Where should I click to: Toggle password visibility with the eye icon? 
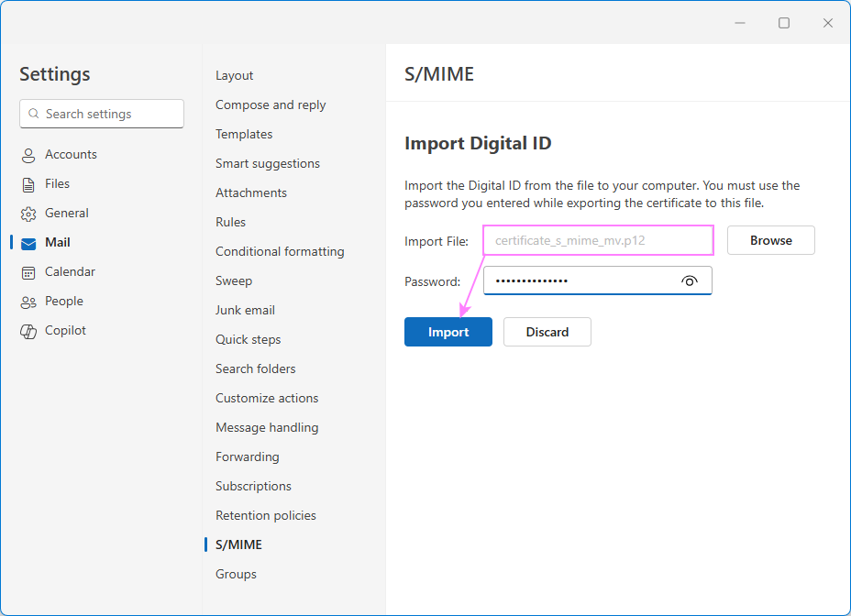[690, 280]
